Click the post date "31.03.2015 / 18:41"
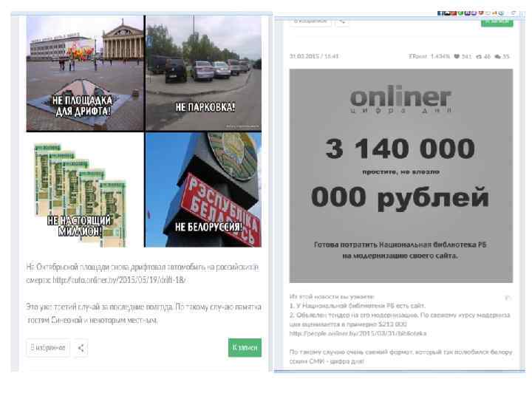The height and width of the screenshot is (399, 532). pos(314,56)
